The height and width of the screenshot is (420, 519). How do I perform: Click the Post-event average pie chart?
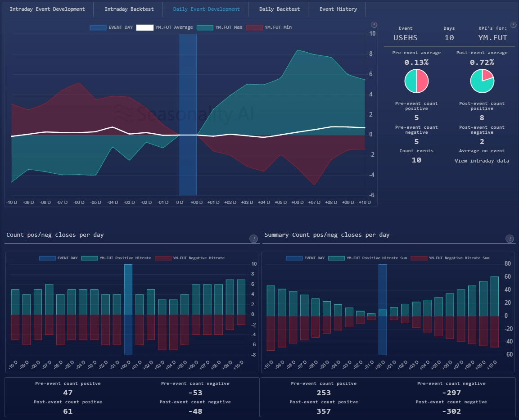tap(482, 81)
